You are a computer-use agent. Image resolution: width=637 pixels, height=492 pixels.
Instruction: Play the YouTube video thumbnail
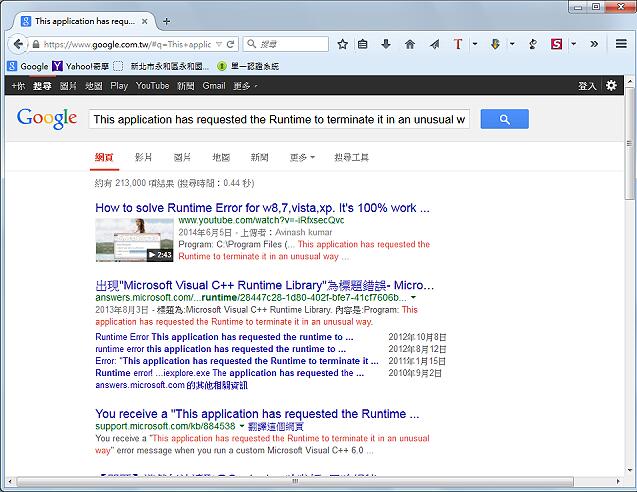[x=134, y=240]
